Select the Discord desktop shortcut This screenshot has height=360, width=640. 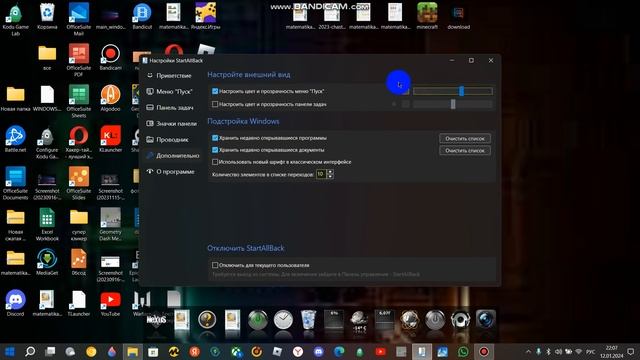click(16, 303)
